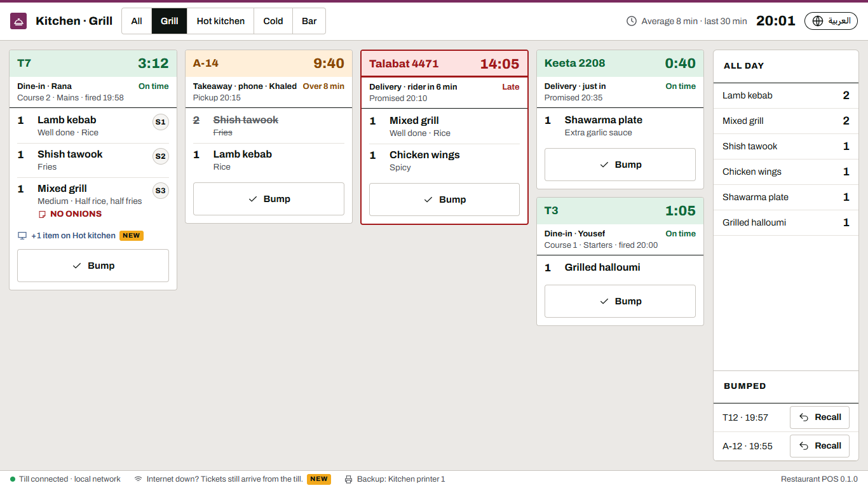Image resolution: width=868 pixels, height=488 pixels.
Task: Recall bumped ticket A-12
Action: click(x=820, y=446)
